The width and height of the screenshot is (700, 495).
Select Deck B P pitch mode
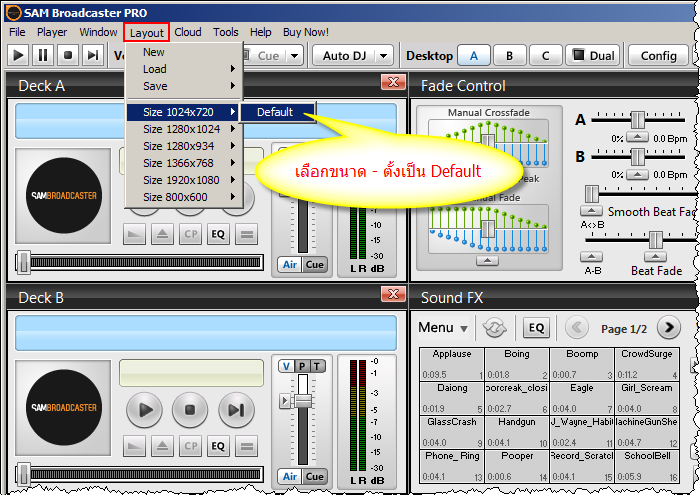(302, 366)
